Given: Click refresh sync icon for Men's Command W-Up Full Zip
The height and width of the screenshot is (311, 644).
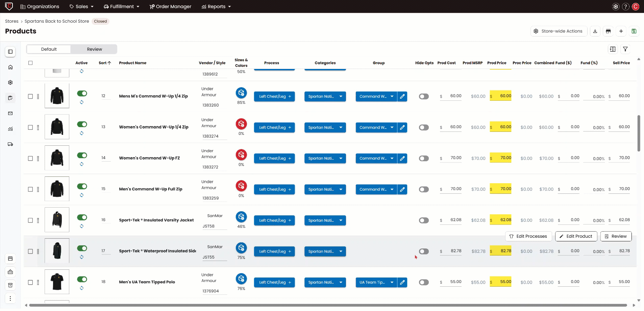Looking at the screenshot, I should pos(82,195).
